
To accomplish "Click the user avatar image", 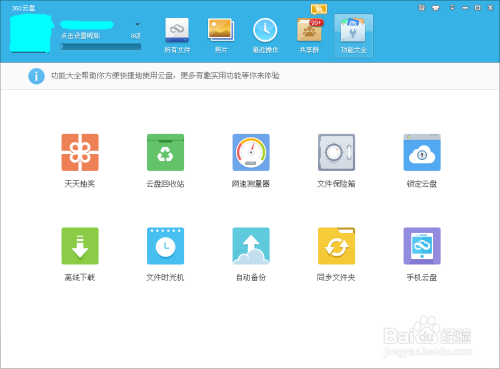I will [x=31, y=33].
